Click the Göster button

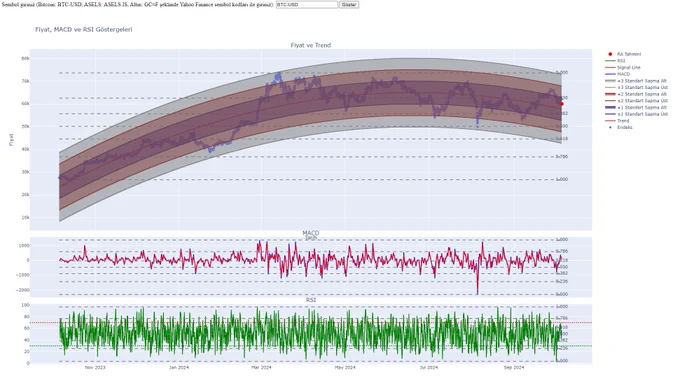[x=349, y=5]
